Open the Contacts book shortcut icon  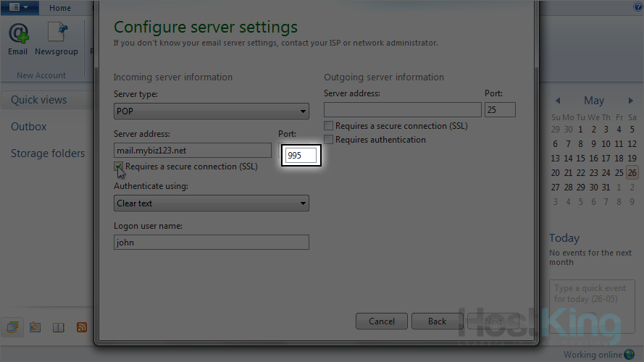coord(59,327)
